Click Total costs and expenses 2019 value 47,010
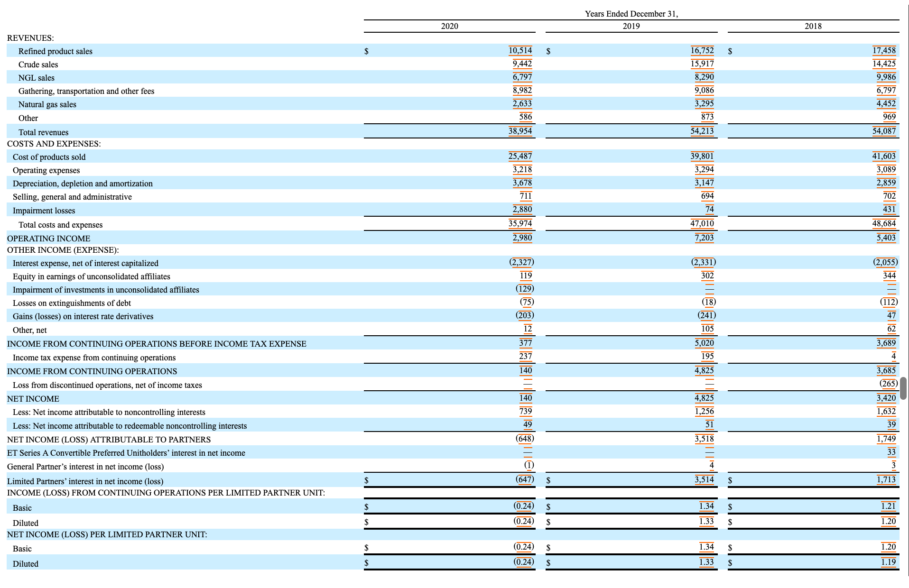Screen dimensions: 909x588 (702, 223)
